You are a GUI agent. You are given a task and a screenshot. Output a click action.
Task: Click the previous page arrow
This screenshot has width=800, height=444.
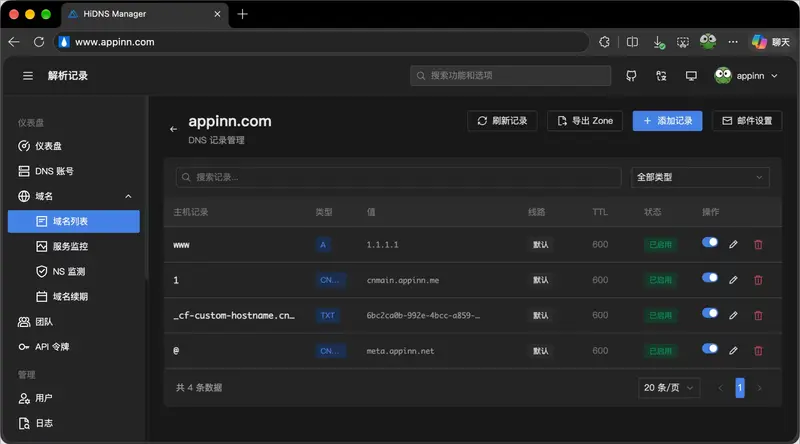pos(720,388)
